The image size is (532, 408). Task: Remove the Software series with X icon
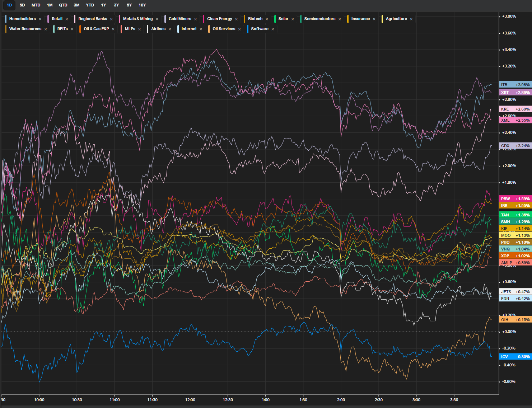273,29
